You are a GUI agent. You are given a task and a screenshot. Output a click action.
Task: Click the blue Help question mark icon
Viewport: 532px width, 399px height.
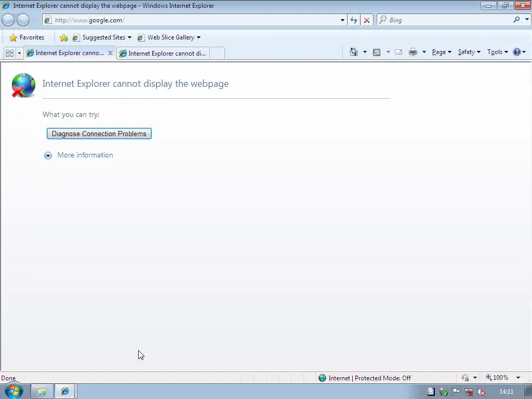point(517,52)
